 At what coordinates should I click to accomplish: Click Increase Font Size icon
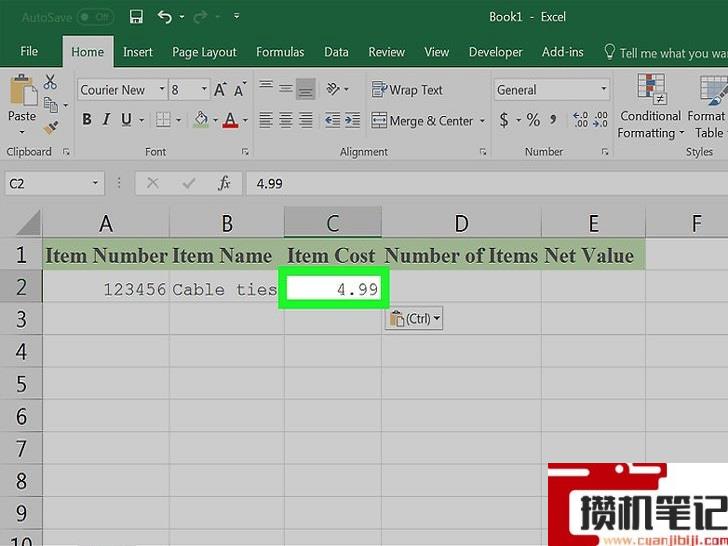[x=220, y=89]
